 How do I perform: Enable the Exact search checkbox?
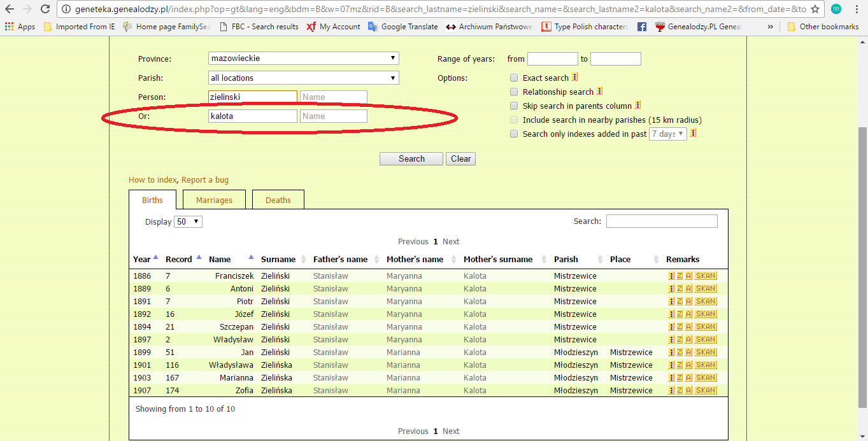[x=514, y=78]
